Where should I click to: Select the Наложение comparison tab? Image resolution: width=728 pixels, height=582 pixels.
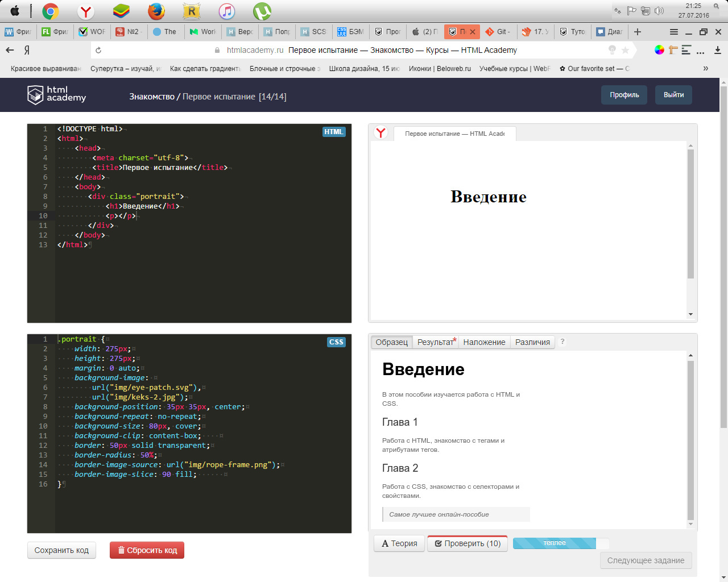tap(484, 342)
